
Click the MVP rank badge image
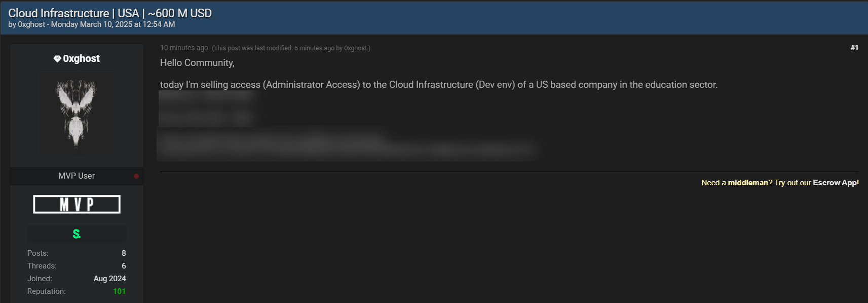point(77,205)
